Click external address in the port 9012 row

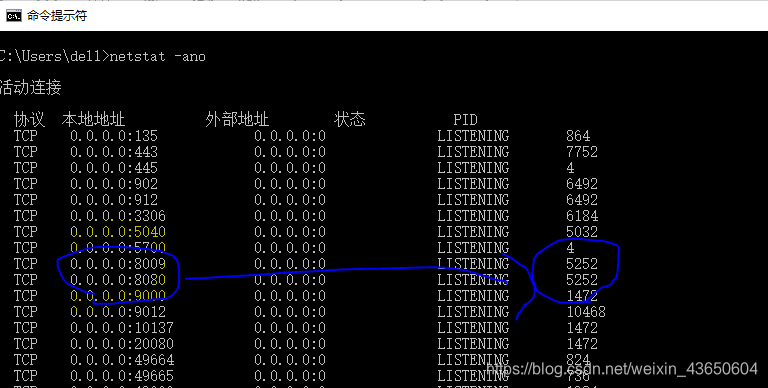(x=289, y=312)
